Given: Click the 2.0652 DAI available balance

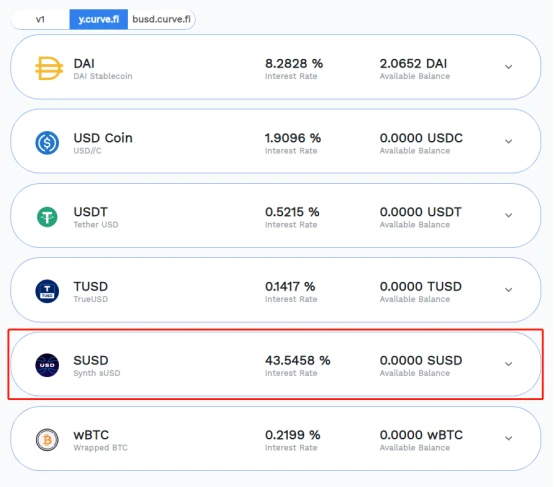Looking at the screenshot, I should [x=413, y=64].
